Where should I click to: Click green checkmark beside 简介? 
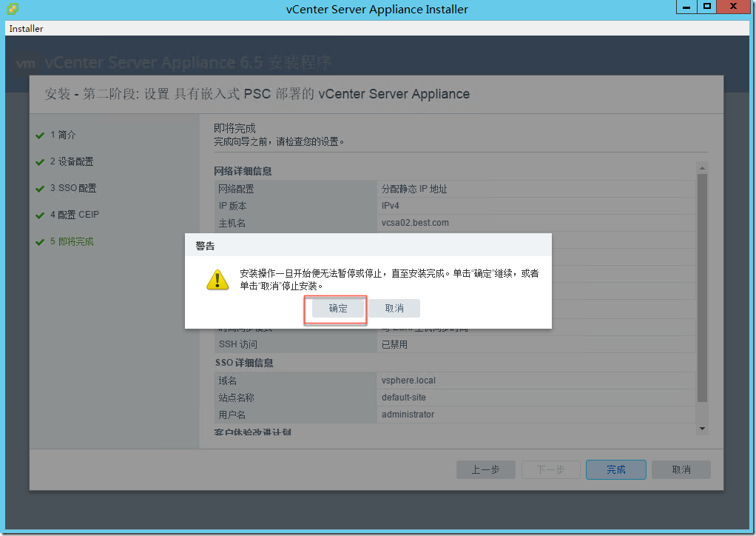coord(40,135)
